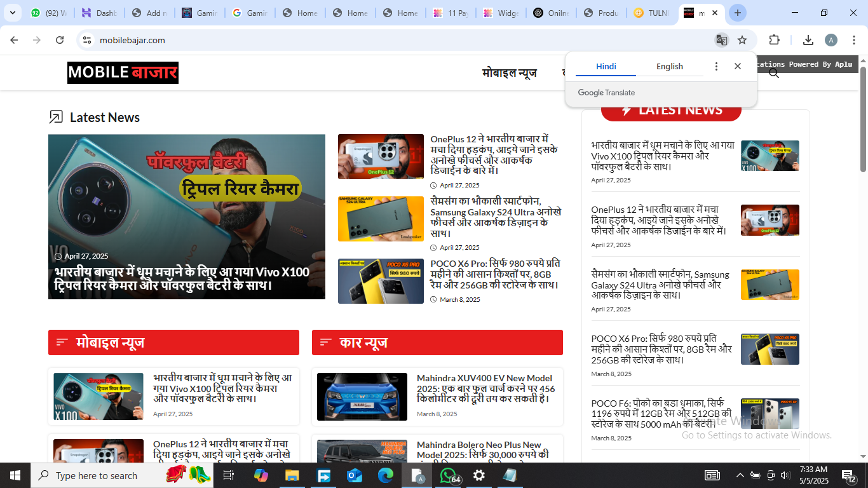This screenshot has width=868, height=488.
Task: Open Mahindra XUV400 EV New Model article
Action: point(485,388)
